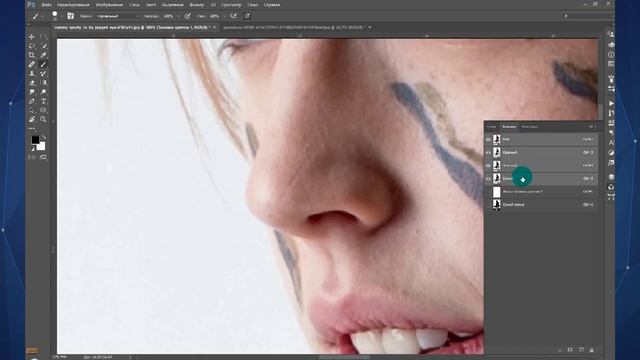Image resolution: width=640 pixels, height=360 pixels.
Task: Open the Brush Settings panel from options bar
Action: (71, 16)
